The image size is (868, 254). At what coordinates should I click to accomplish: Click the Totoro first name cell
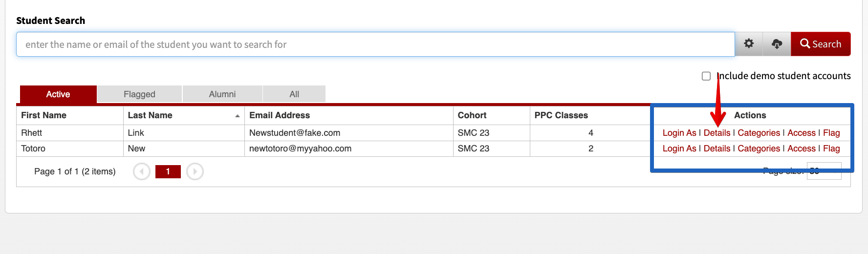point(69,148)
